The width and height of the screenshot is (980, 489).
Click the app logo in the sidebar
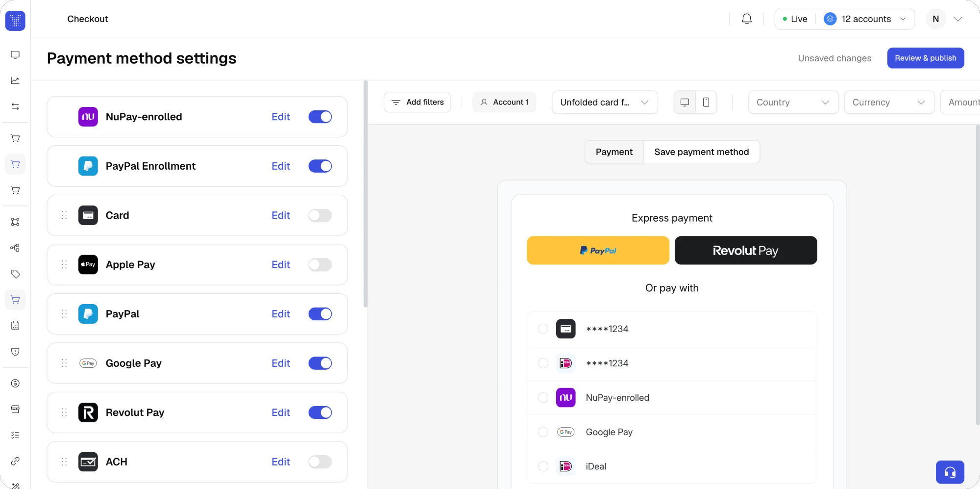[15, 21]
